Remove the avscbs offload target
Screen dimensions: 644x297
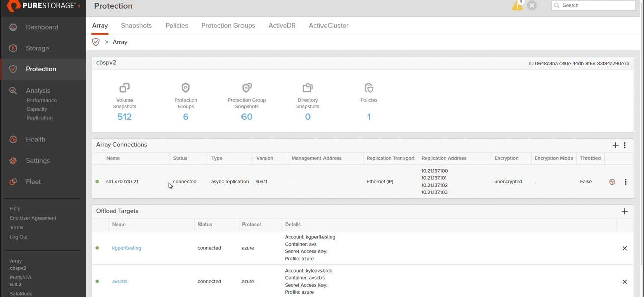pyautogui.click(x=624, y=282)
